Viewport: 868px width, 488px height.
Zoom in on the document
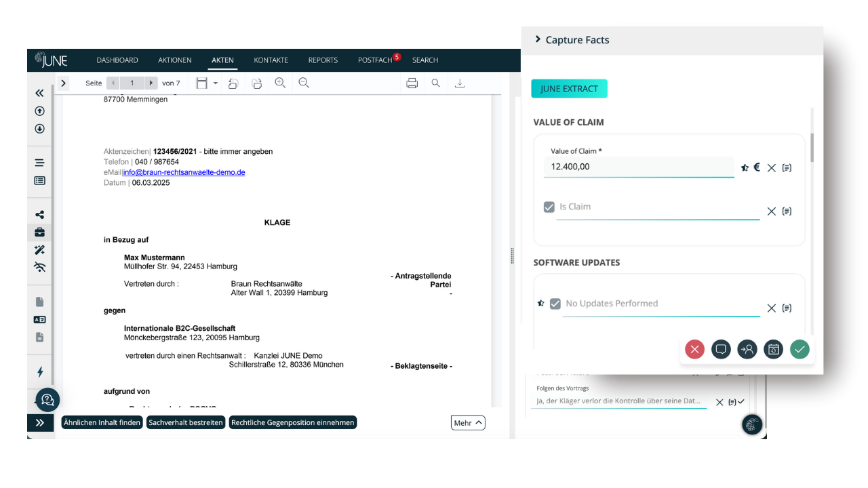click(280, 82)
